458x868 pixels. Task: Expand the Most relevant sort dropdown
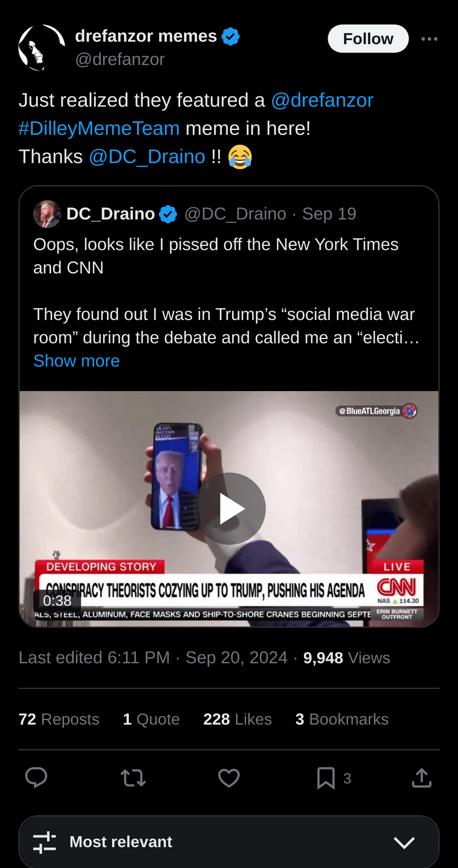coord(229,842)
